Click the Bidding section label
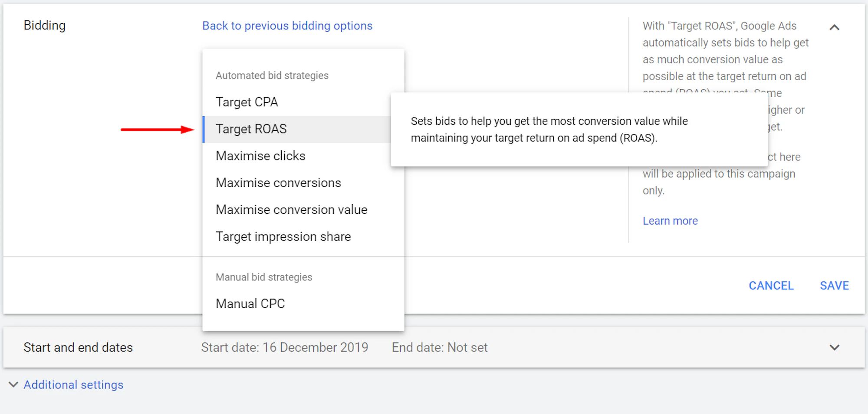868x414 pixels. point(45,25)
